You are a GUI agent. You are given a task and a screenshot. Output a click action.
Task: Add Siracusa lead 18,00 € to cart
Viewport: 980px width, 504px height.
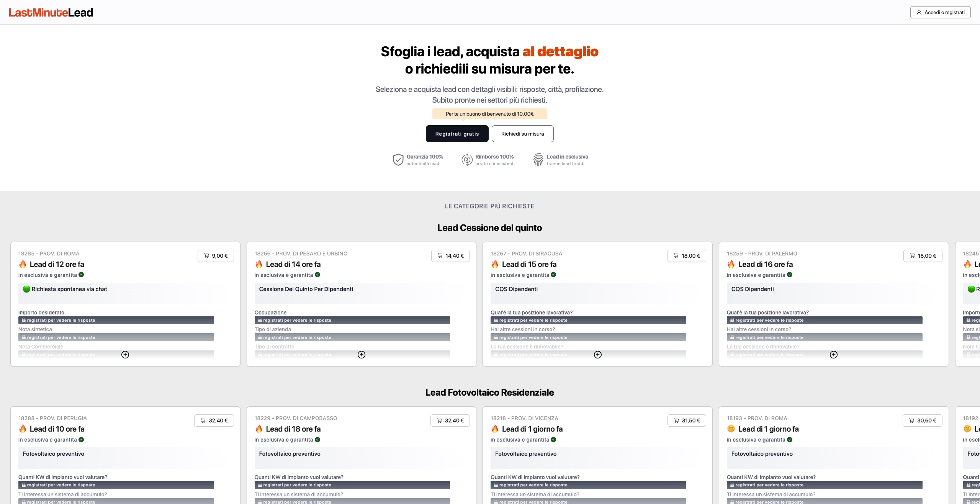687,256
